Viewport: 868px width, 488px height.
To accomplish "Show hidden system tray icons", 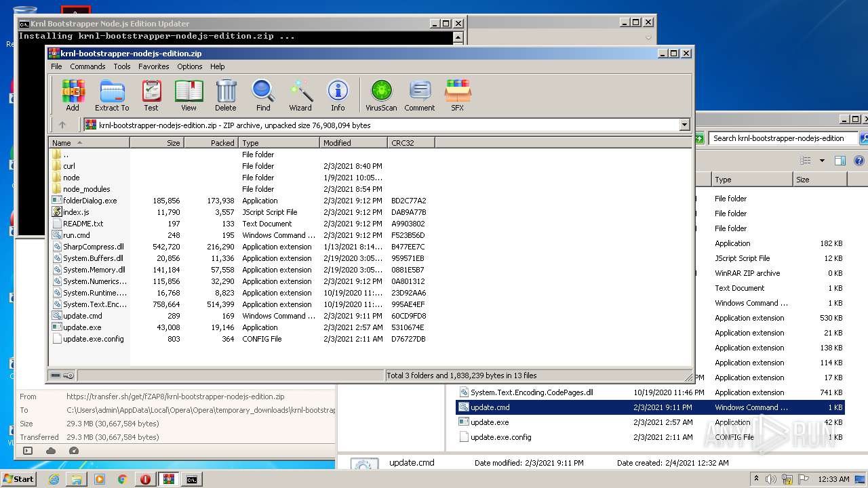I will pos(756,479).
